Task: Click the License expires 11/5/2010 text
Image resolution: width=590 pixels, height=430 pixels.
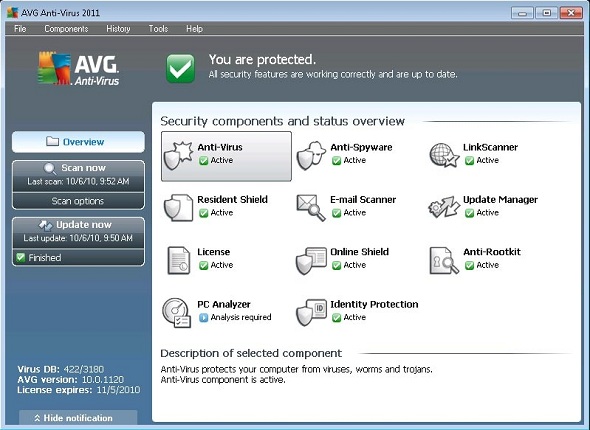Action: (x=78, y=390)
